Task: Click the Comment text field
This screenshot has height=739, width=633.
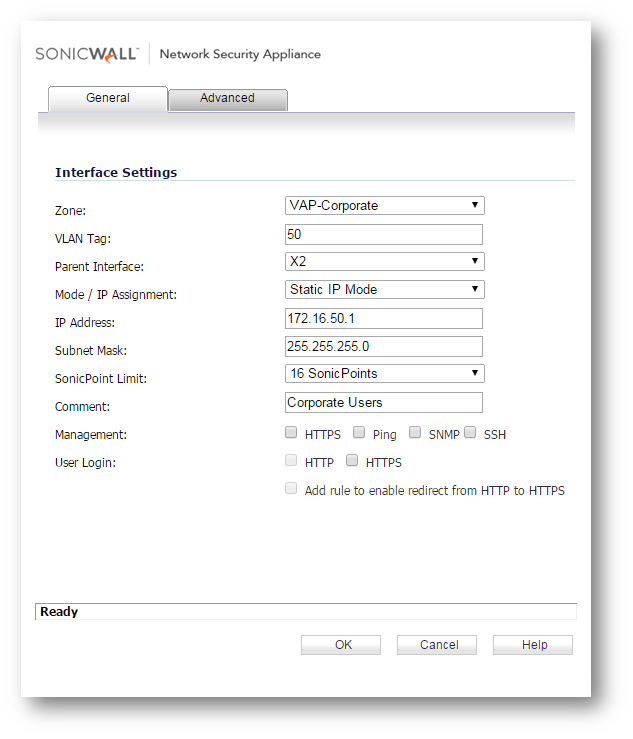Action: pyautogui.click(x=384, y=402)
